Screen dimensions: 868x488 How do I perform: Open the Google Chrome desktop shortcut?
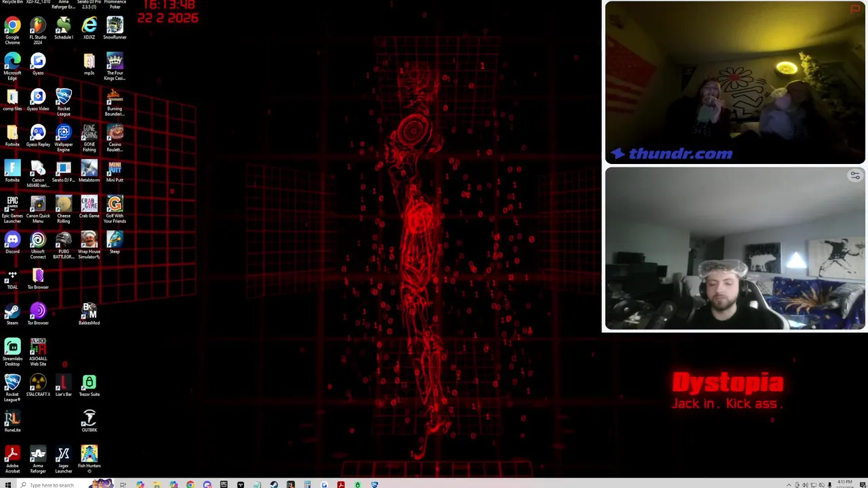click(x=12, y=30)
